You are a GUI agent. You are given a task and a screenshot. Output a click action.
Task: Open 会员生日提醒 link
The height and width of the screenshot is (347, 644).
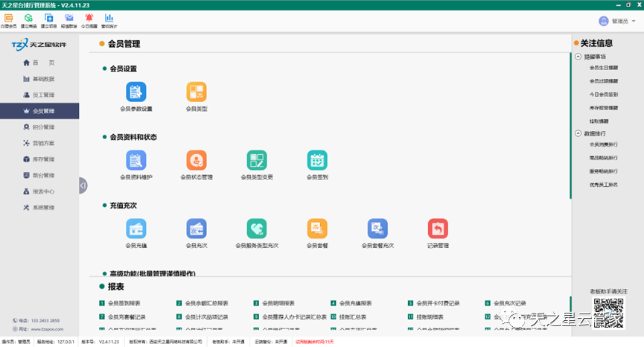(604, 68)
